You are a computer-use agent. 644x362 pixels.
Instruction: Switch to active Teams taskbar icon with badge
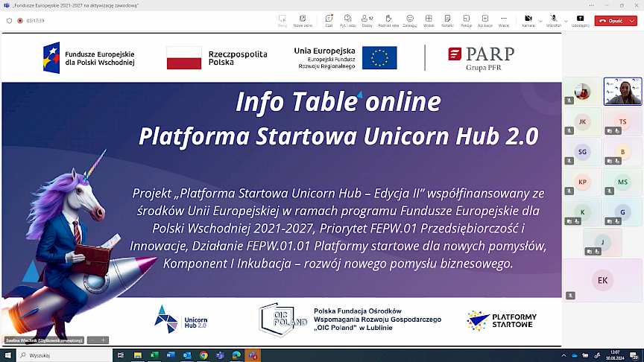[x=253, y=355]
